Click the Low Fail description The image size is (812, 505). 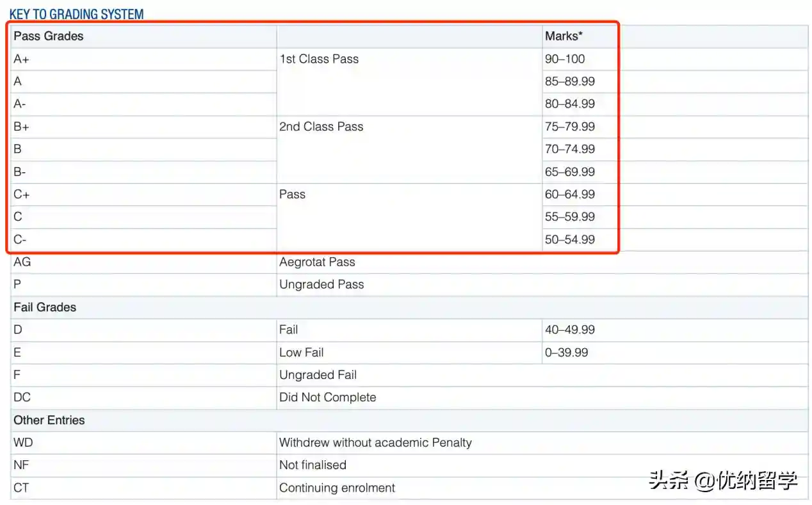[301, 353]
